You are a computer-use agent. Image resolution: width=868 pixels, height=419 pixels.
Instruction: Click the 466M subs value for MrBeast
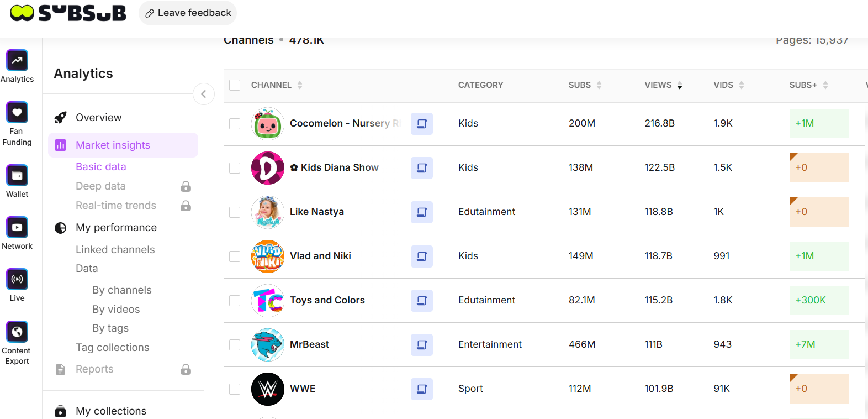[582, 344]
